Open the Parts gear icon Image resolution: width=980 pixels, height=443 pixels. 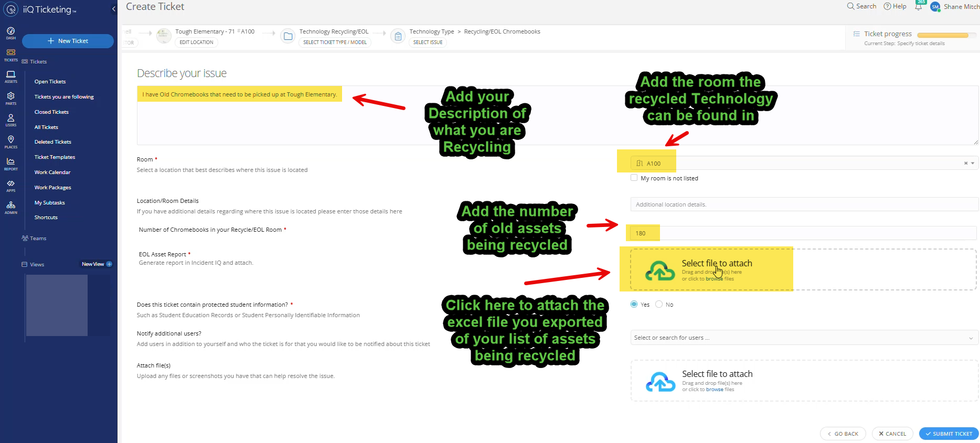10,98
